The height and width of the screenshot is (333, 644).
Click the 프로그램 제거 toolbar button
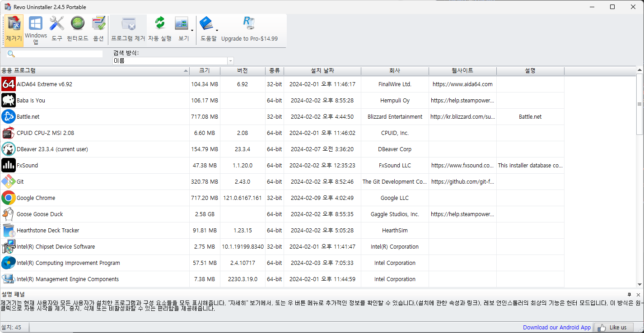click(x=128, y=30)
